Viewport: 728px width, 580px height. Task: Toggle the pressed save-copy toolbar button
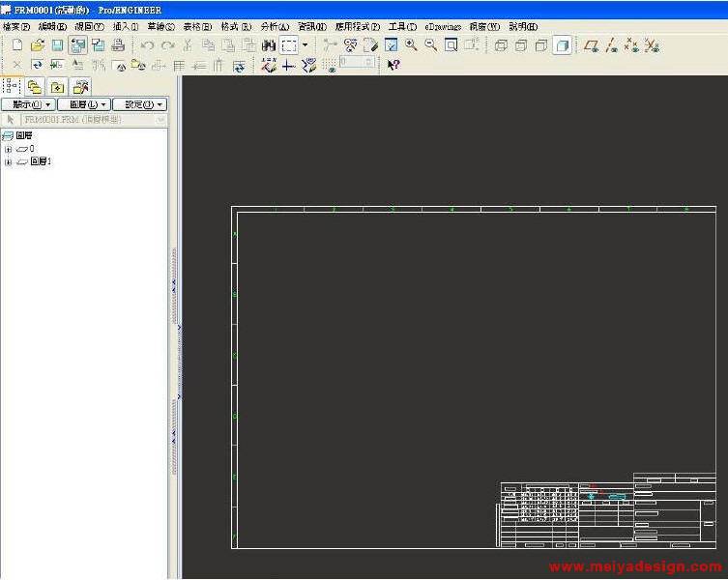(x=77, y=45)
